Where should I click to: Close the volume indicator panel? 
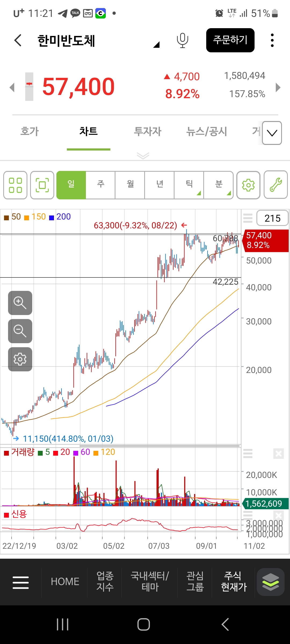[278, 453]
